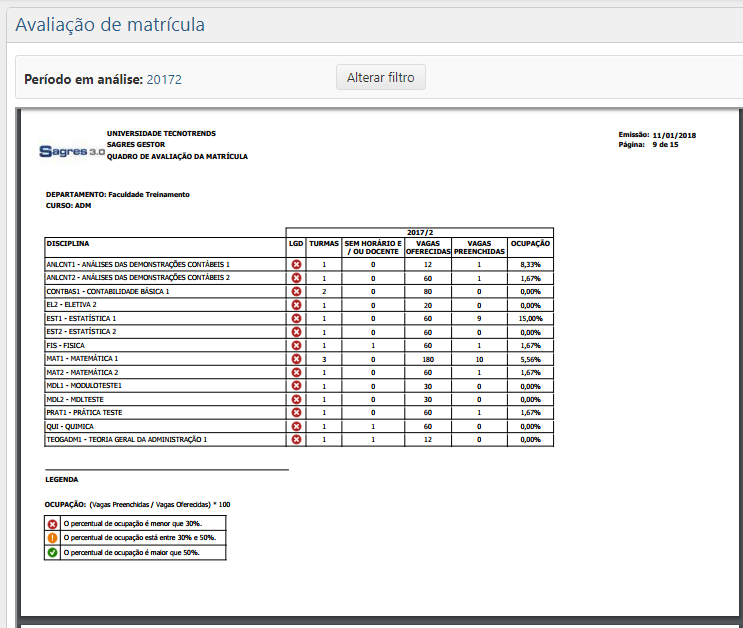Click red X icon for MAT1 - Matemática 1

[x=296, y=358]
